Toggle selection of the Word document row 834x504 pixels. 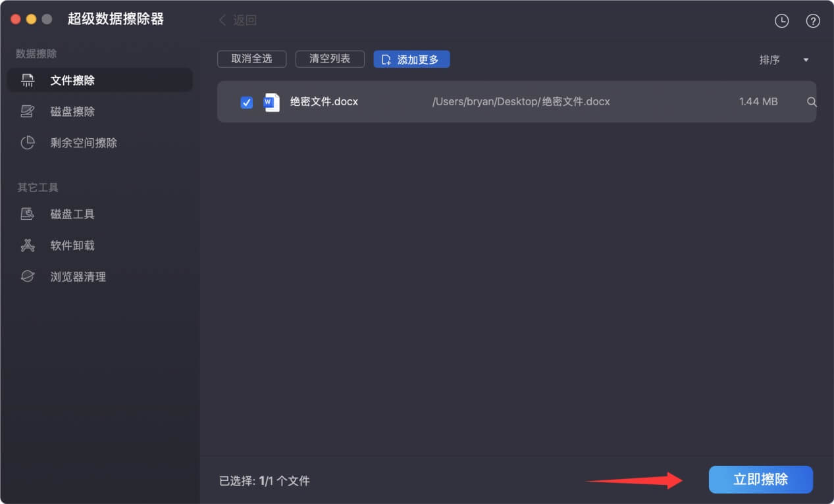point(461,102)
